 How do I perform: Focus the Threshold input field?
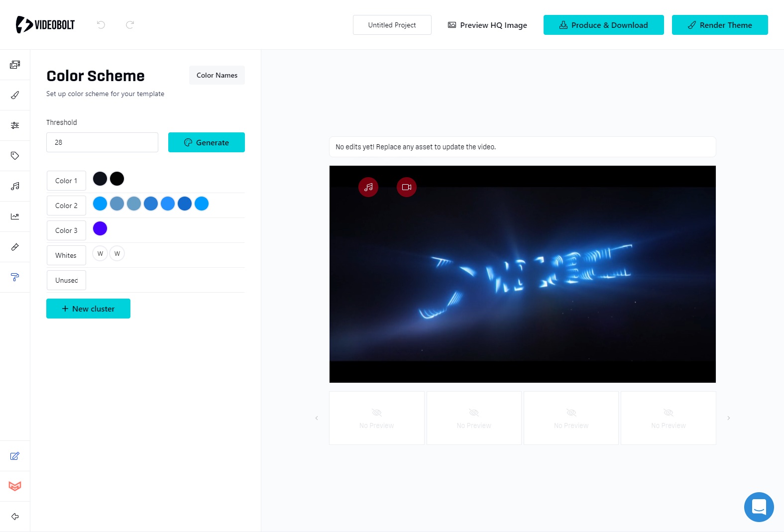102,142
